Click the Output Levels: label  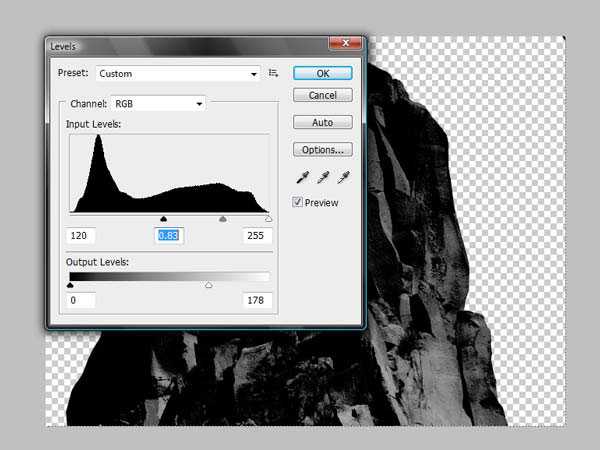[97, 262]
